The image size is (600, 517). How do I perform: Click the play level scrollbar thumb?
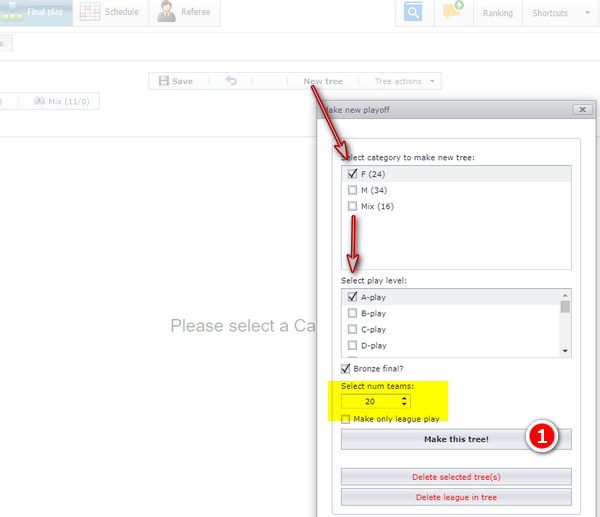tap(565, 307)
